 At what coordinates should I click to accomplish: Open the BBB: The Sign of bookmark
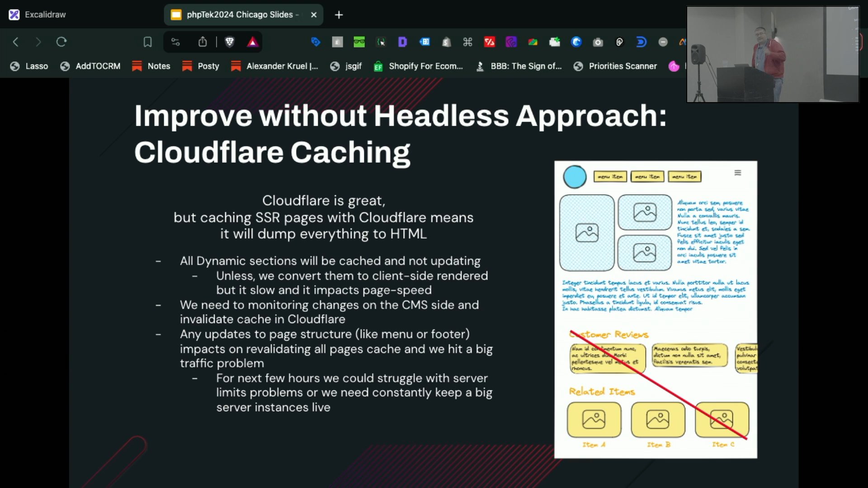pyautogui.click(x=519, y=66)
